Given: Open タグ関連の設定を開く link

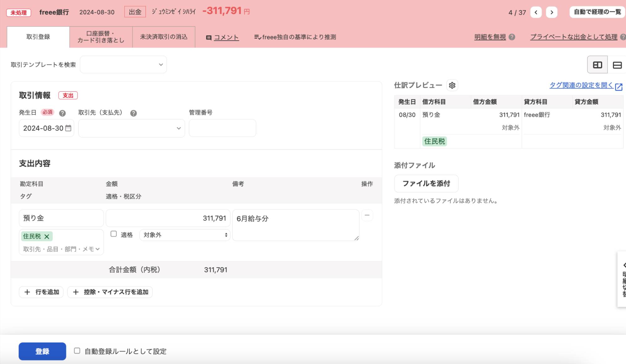Looking at the screenshot, I should (581, 85).
